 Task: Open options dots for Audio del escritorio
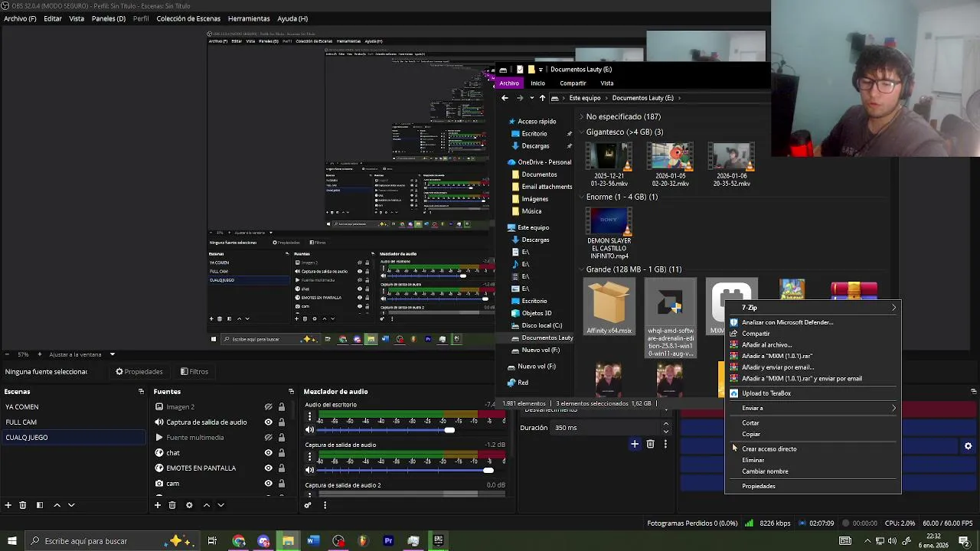tap(310, 417)
